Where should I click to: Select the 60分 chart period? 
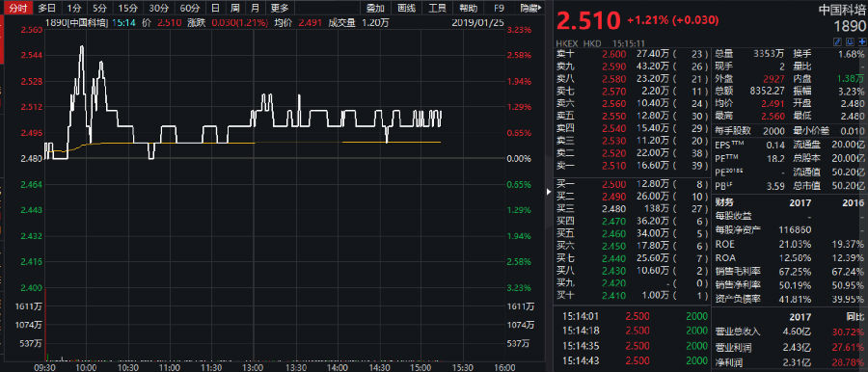pos(190,8)
